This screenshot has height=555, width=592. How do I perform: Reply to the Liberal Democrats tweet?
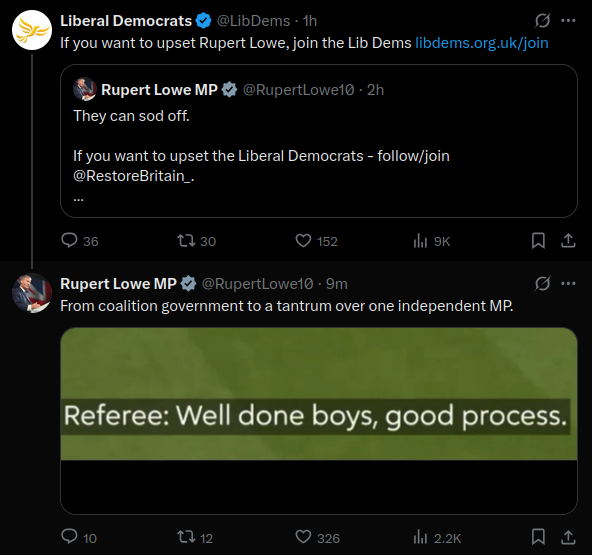click(x=80, y=241)
